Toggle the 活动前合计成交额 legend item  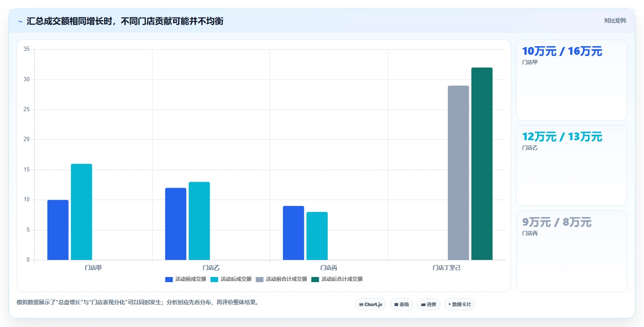[281, 279]
